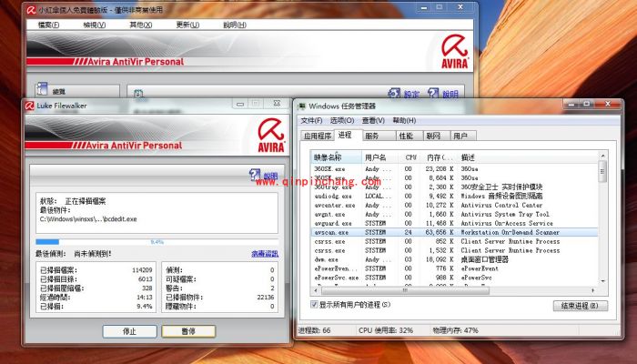This screenshot has width=637, height=364.
Task: Click the Workstation On-Demand Scanner description
Action: click(x=510, y=232)
